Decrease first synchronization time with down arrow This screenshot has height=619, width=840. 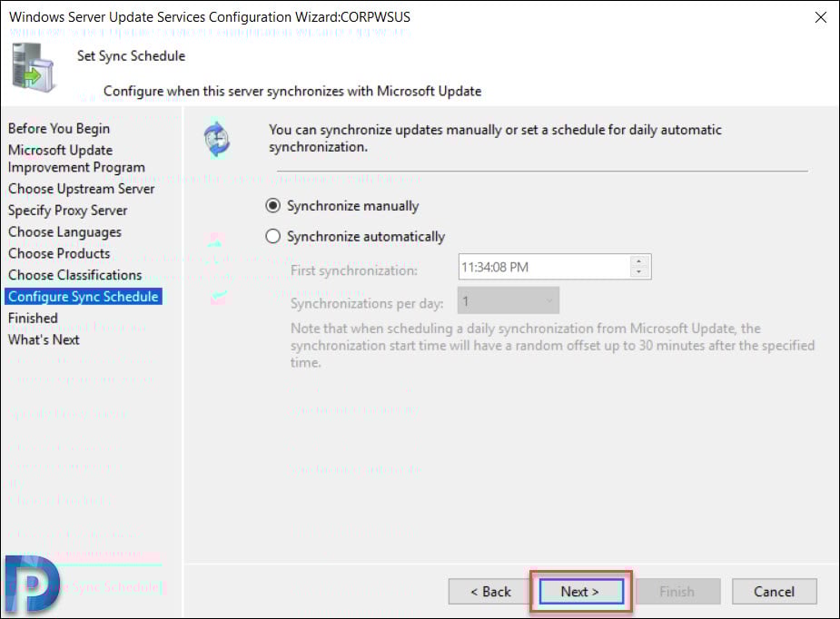638,272
